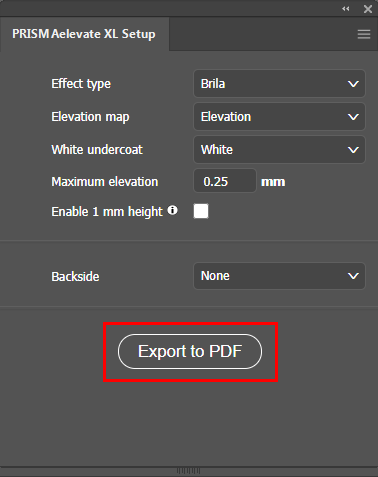This screenshot has width=378, height=477.
Task: Select the PRISM Aelevate XL Setup tab
Action: (84, 34)
